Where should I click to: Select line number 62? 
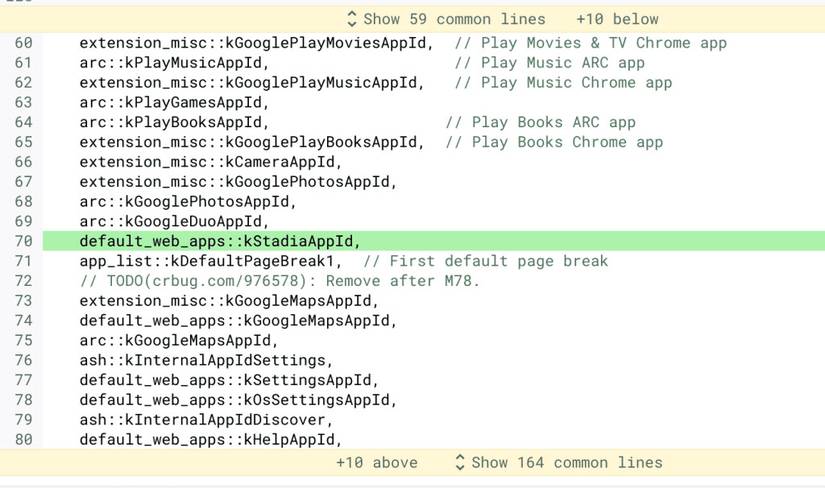pyautogui.click(x=23, y=83)
